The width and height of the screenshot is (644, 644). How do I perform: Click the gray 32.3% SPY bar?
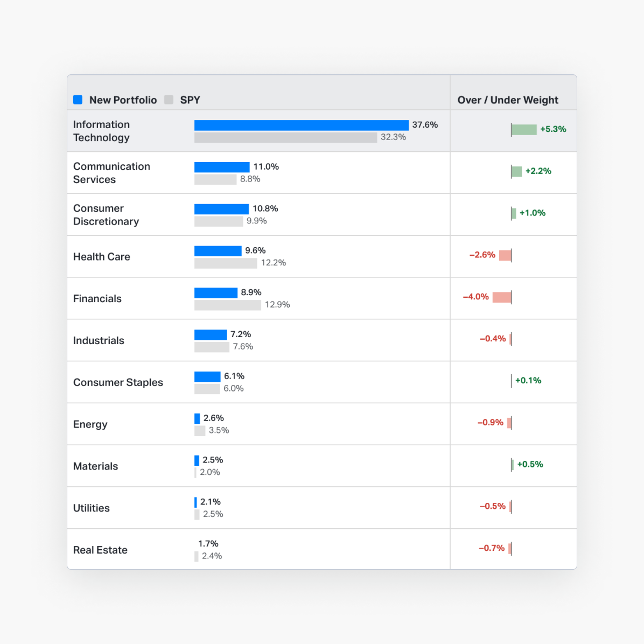(285, 137)
